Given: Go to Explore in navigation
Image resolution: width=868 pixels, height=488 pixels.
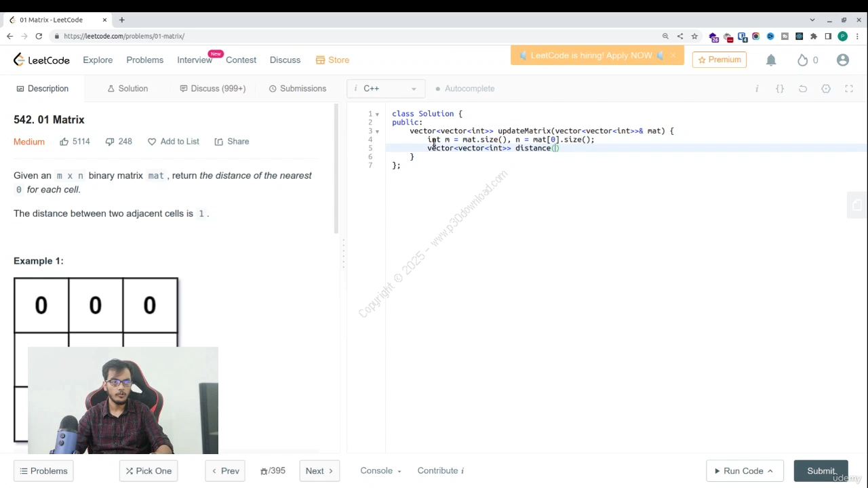Looking at the screenshot, I should pos(98,60).
